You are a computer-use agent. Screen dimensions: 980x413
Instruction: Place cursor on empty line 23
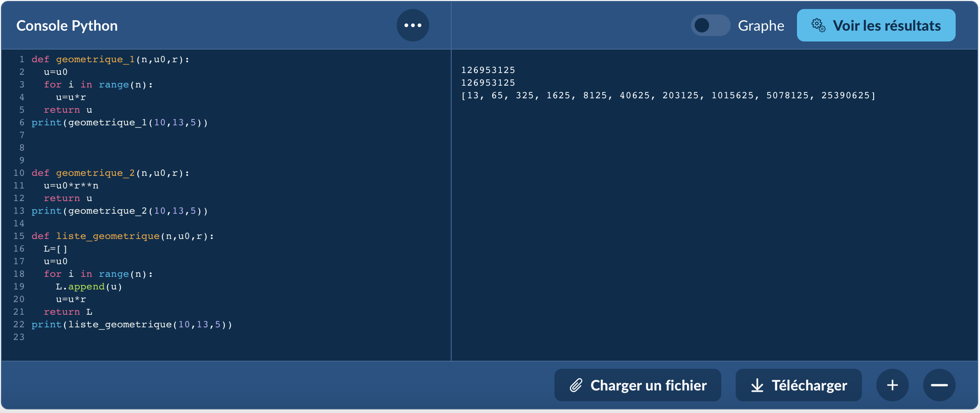(135, 337)
